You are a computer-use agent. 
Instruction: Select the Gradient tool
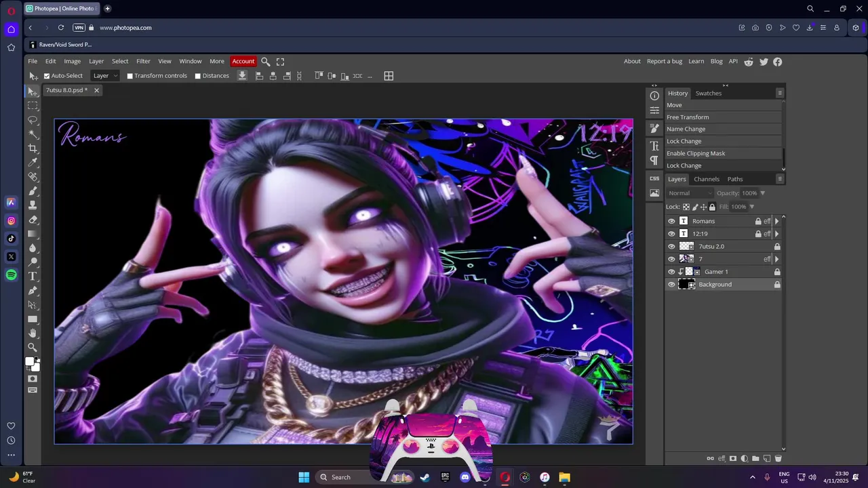coord(33,234)
